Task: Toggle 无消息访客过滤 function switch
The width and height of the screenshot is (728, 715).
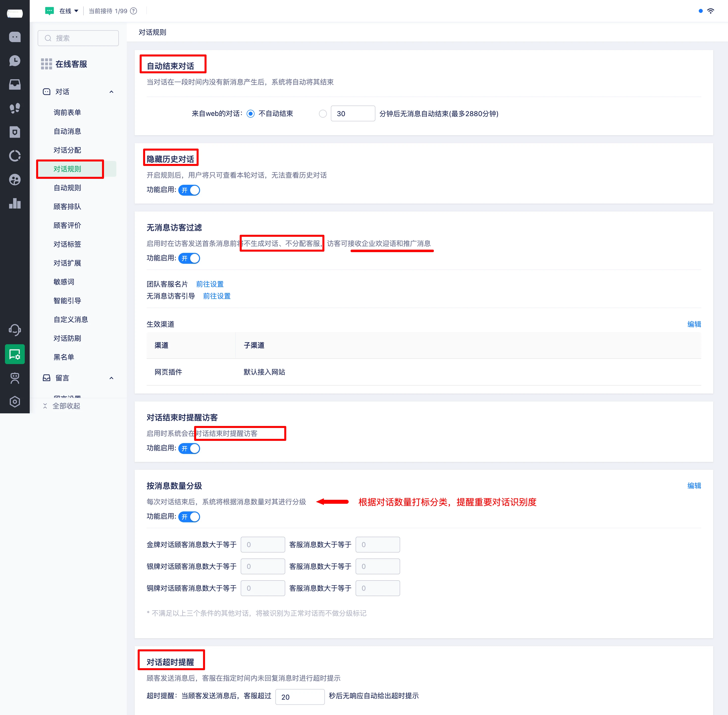Action: coord(189,258)
